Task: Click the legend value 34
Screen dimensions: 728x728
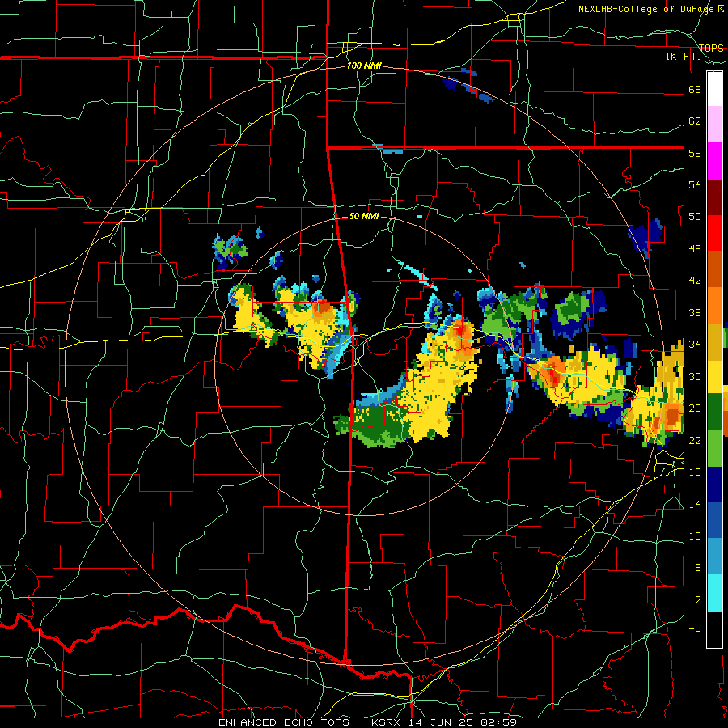Action: click(695, 344)
